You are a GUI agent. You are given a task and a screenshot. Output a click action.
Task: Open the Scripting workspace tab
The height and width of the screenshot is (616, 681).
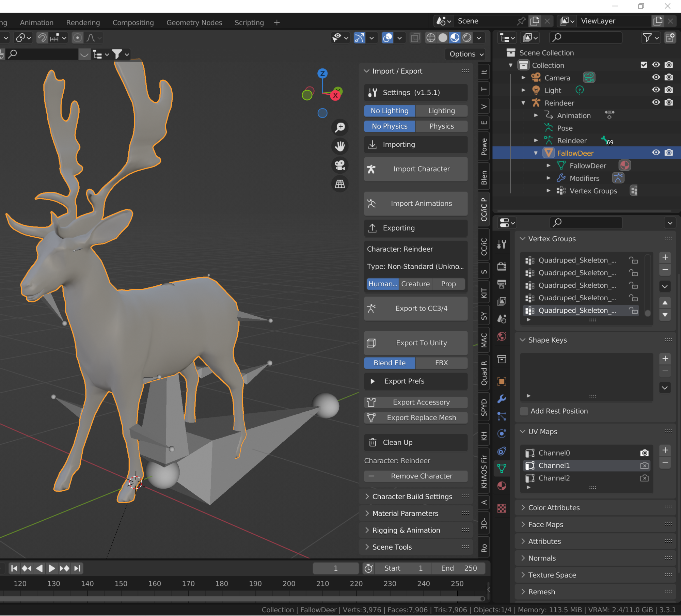(x=249, y=22)
